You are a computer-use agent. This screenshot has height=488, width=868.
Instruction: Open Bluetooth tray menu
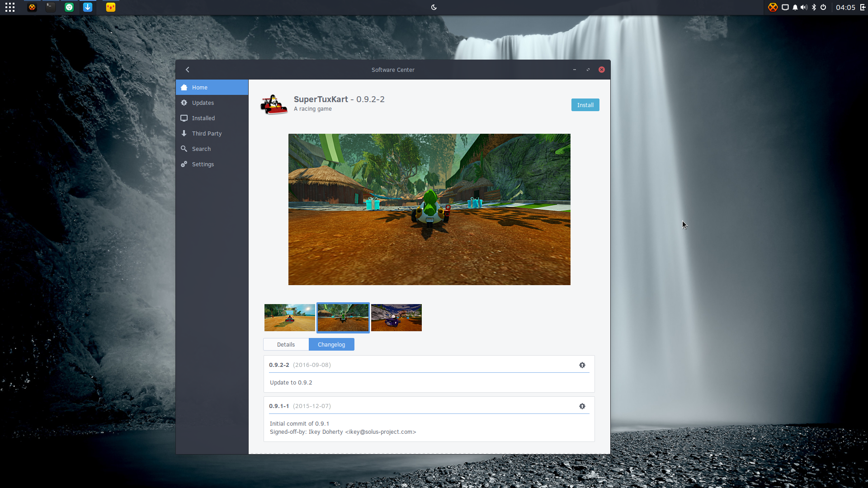tap(814, 7)
